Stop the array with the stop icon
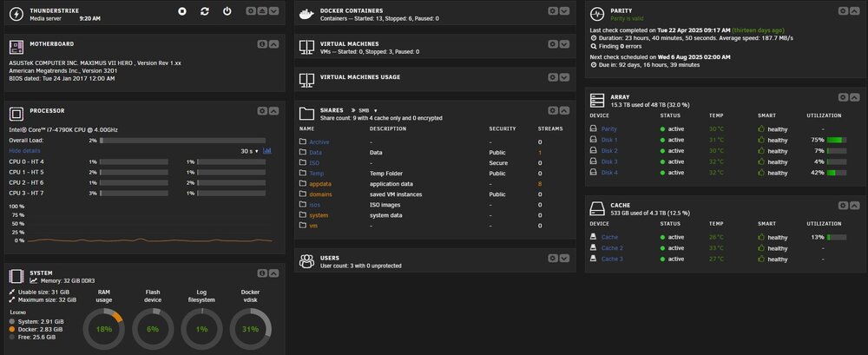The width and height of the screenshot is (868, 355). click(x=182, y=11)
